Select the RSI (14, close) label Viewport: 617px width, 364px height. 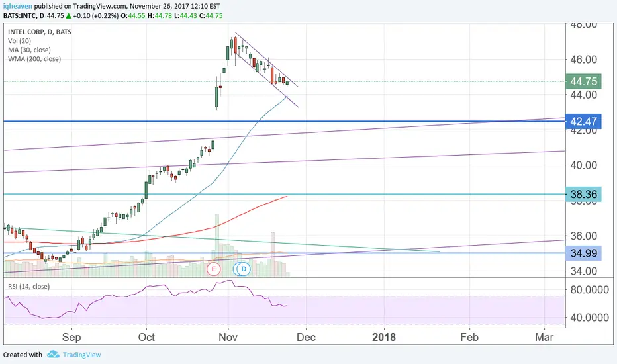point(28,287)
